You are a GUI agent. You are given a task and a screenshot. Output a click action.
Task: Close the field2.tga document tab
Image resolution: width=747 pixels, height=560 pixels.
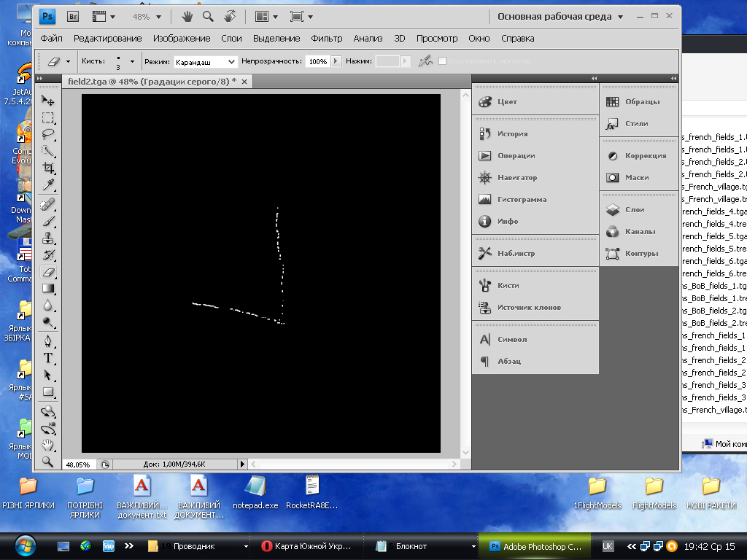coord(244,82)
